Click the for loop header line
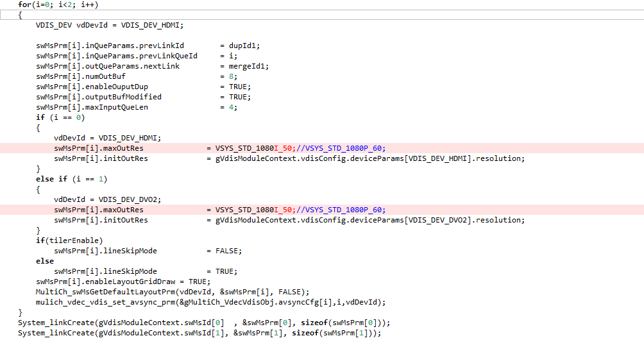Screen dimensions: 644x345 click(58, 4)
